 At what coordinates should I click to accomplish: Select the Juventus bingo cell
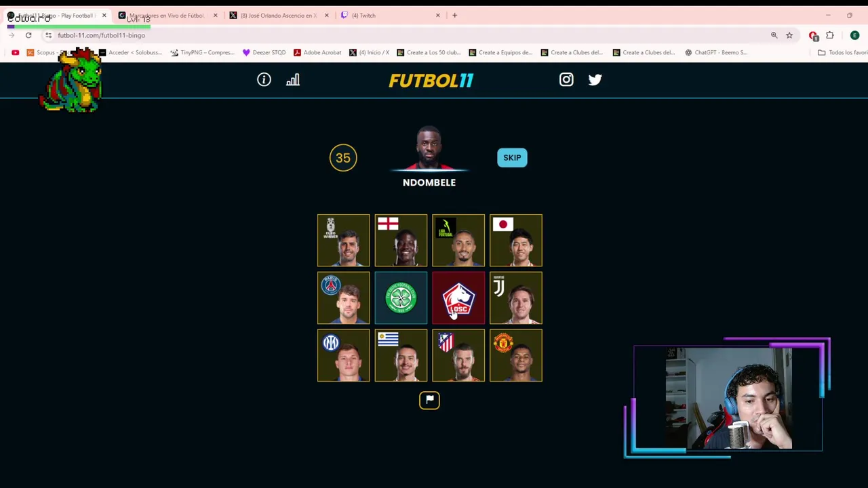point(516,298)
